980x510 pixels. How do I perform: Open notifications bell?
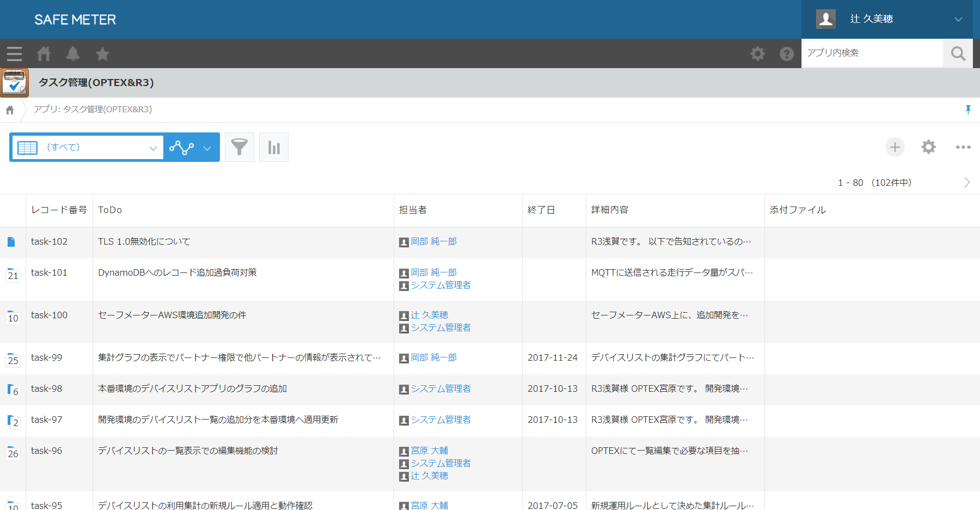click(x=73, y=54)
